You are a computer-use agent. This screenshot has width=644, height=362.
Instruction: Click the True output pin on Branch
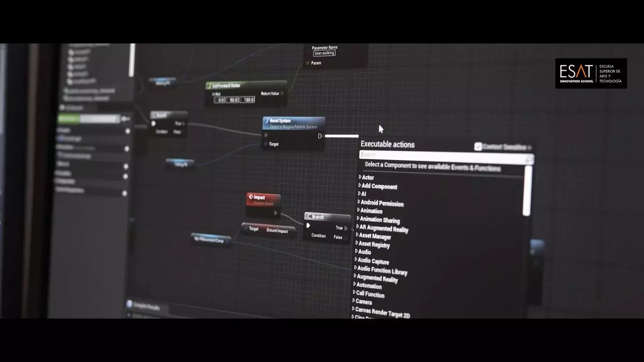346,228
